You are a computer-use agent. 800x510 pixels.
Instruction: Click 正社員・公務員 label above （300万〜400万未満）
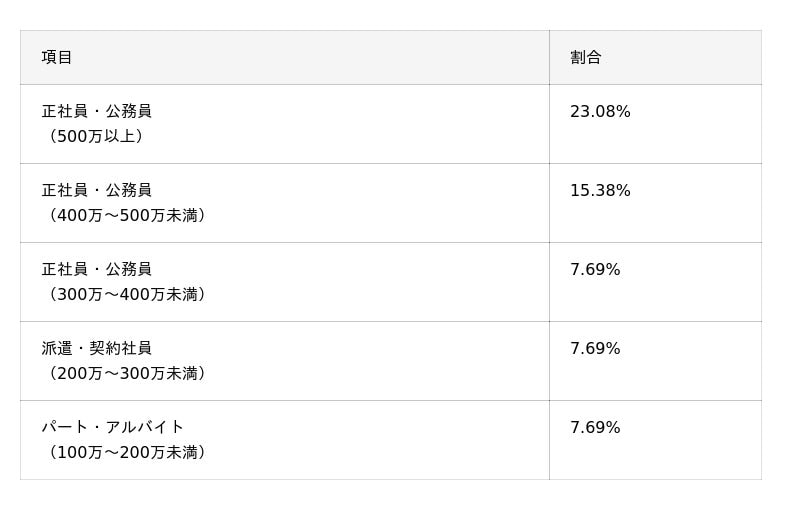point(97,269)
